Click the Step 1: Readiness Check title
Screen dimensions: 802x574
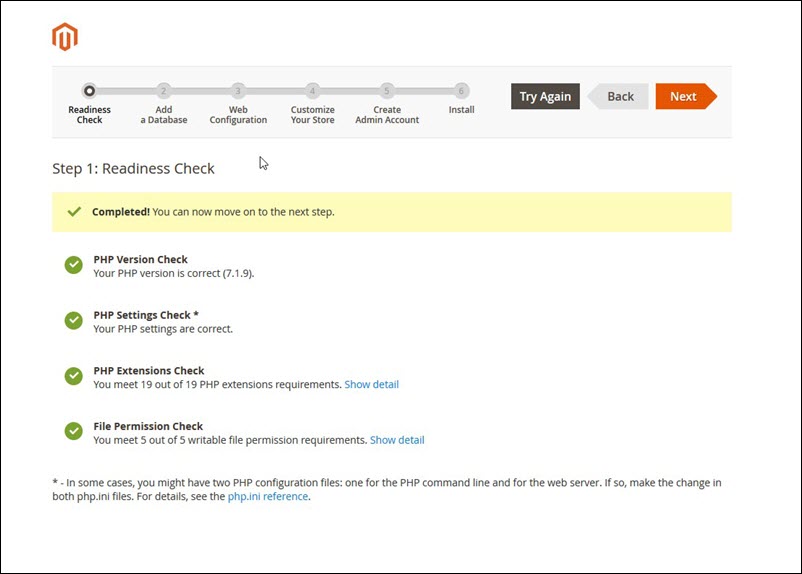tap(133, 168)
